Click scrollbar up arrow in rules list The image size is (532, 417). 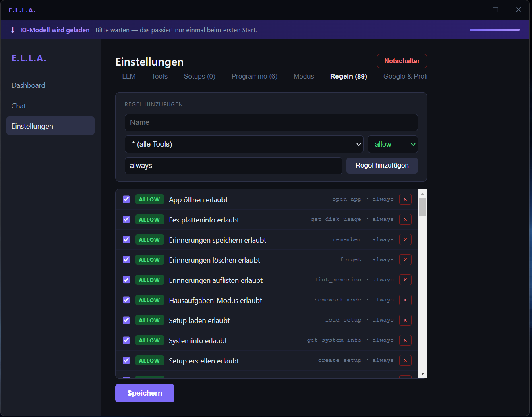point(422,194)
